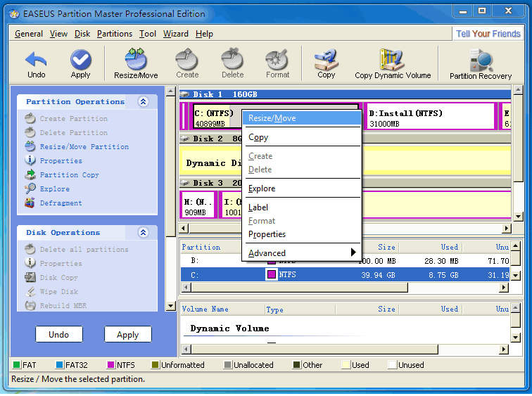The image size is (532, 396).
Task: Open the Tool menu
Action: click(x=148, y=34)
